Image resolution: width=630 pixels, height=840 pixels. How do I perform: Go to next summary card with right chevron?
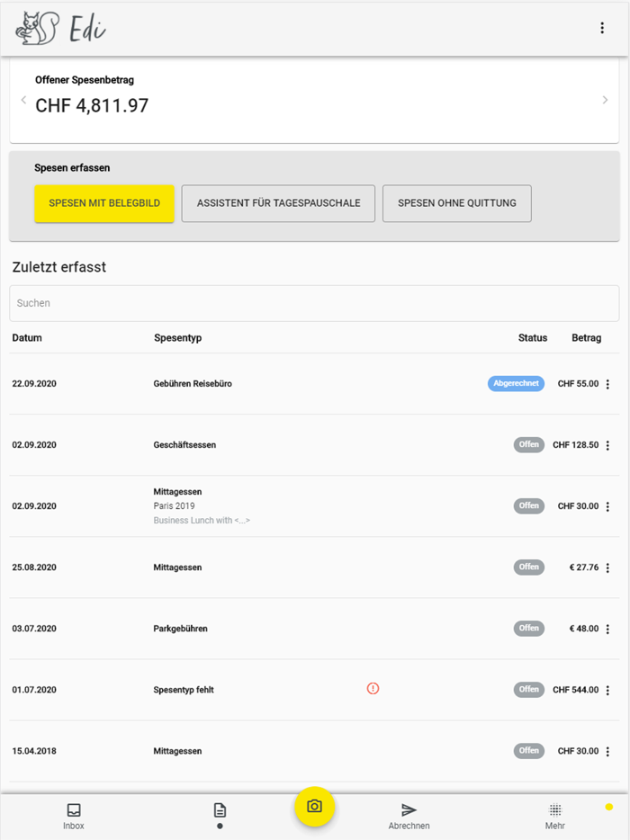pos(605,100)
